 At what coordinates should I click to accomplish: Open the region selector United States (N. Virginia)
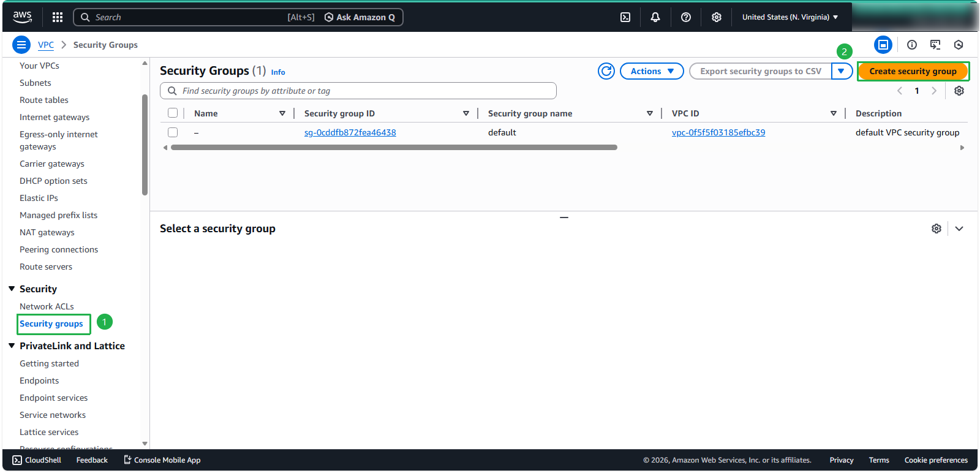pos(790,17)
